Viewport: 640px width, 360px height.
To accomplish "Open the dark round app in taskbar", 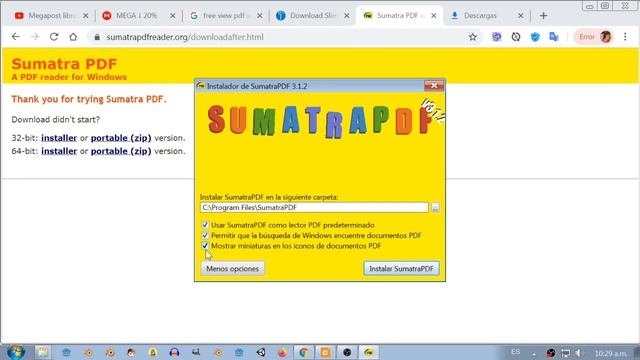I will 347,352.
